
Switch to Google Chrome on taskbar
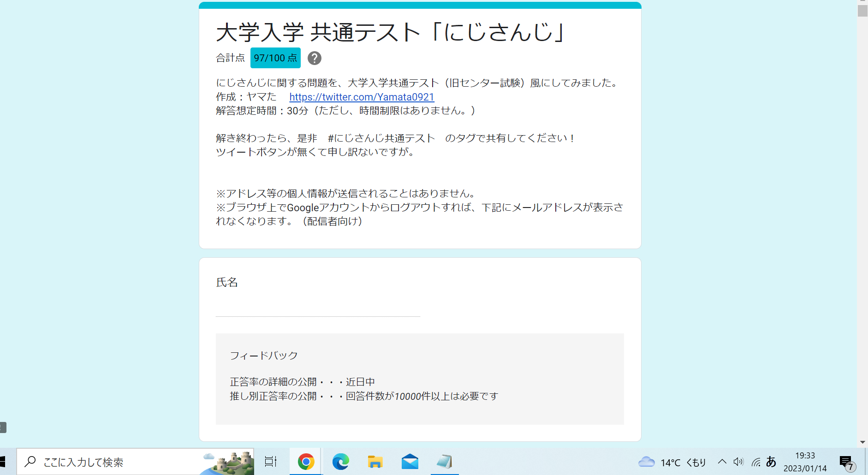point(306,462)
